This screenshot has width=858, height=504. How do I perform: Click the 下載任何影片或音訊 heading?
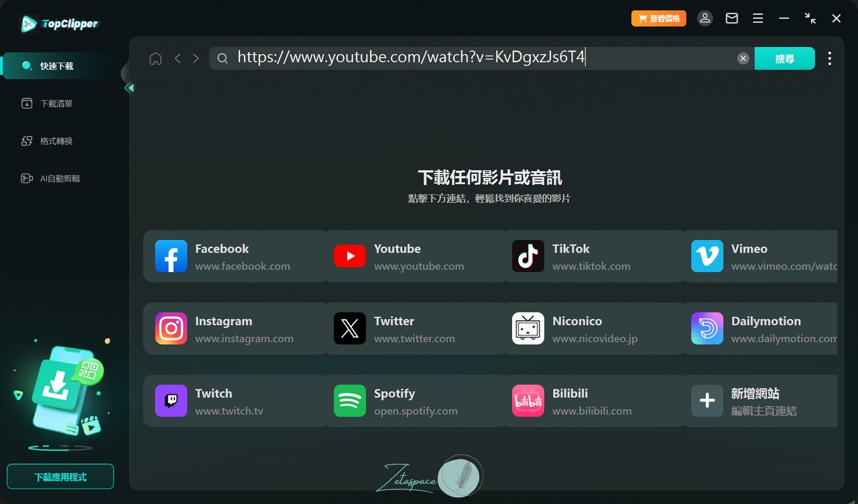(490, 178)
